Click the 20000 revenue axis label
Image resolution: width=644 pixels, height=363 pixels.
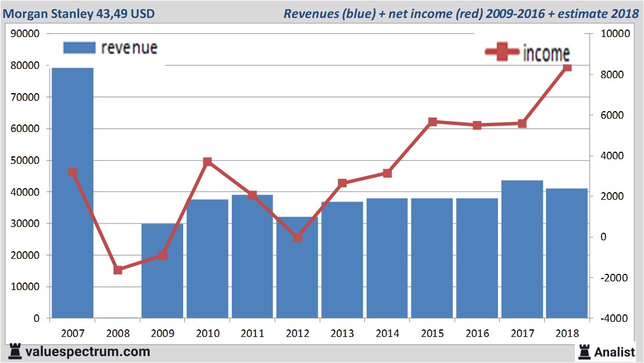[x=25, y=255]
